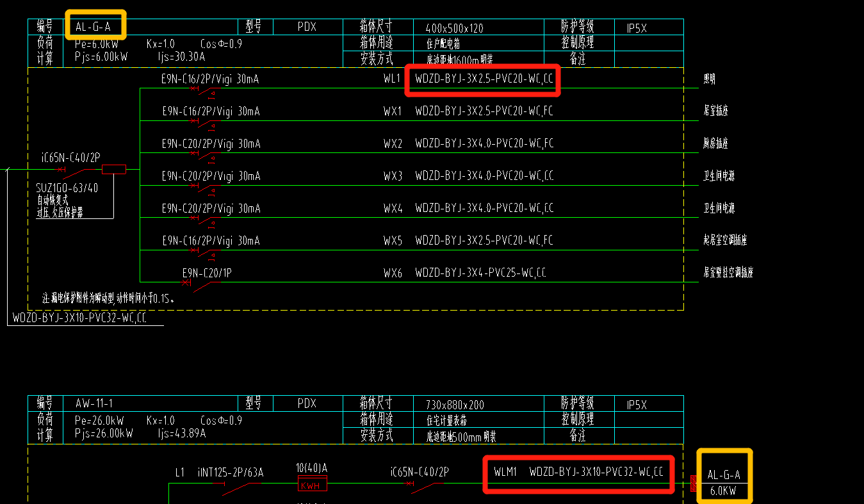Viewport: 864px width, 504px height.
Task: Click the WX4 circuit label
Action: click(x=393, y=209)
